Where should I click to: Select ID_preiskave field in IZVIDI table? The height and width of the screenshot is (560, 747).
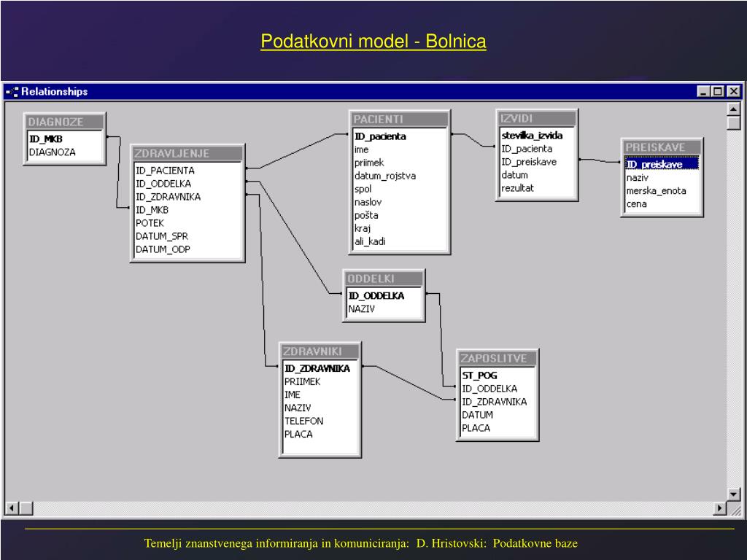tap(529, 162)
